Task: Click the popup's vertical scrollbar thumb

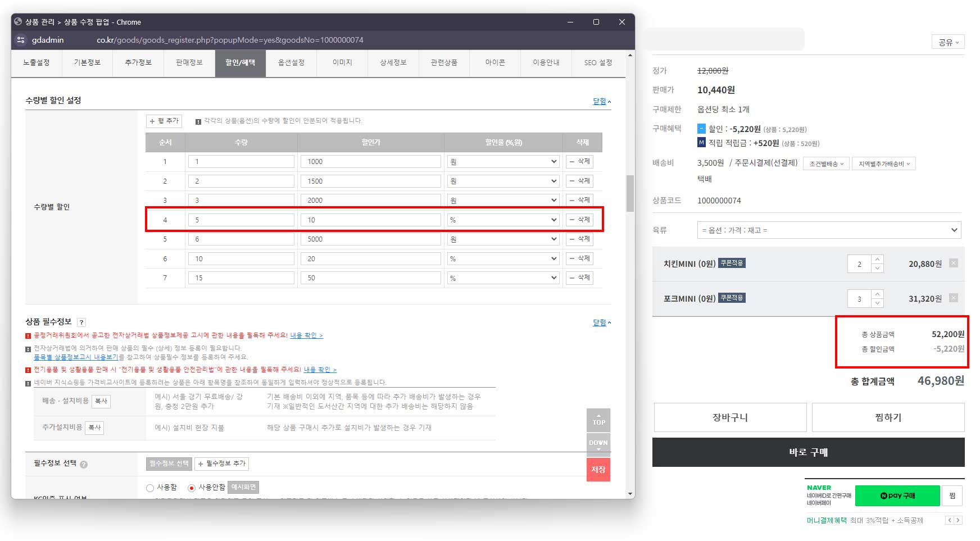Action: [630, 193]
